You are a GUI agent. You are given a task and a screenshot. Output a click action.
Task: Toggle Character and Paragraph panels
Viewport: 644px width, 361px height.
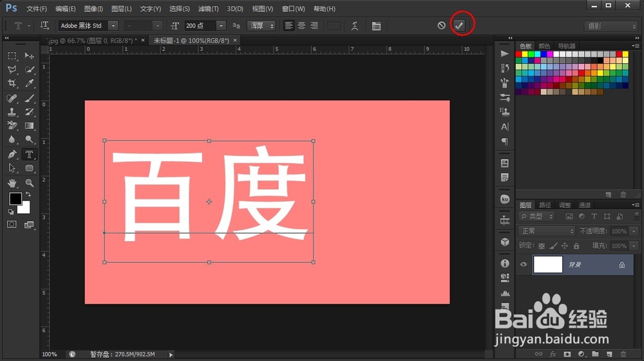coord(376,26)
